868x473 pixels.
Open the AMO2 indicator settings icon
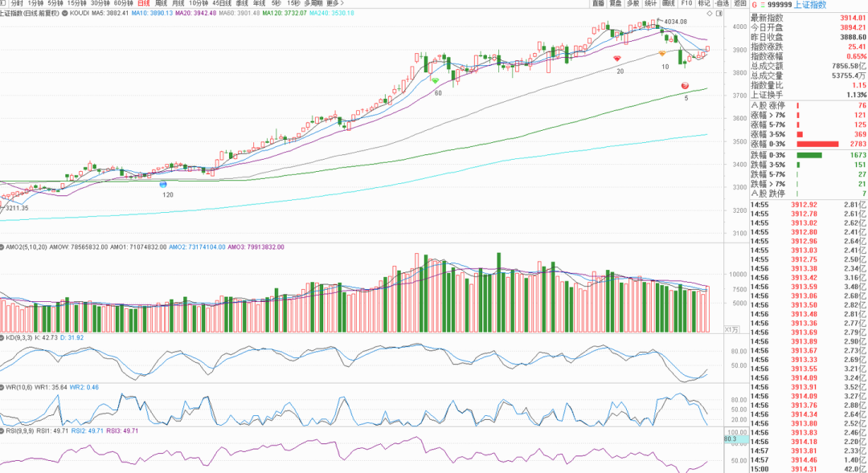2,247
